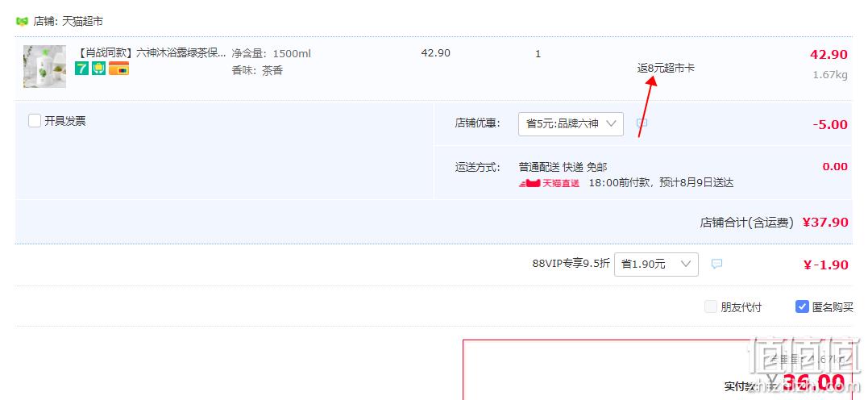Image resolution: width=868 pixels, height=400 pixels.
Task: Click the green shield guarantee icon
Action: tap(98, 68)
